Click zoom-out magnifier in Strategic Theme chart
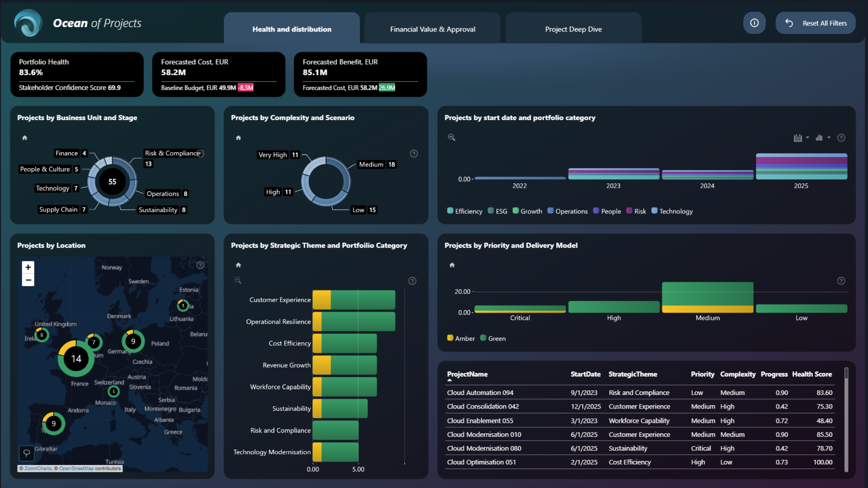 238,281
